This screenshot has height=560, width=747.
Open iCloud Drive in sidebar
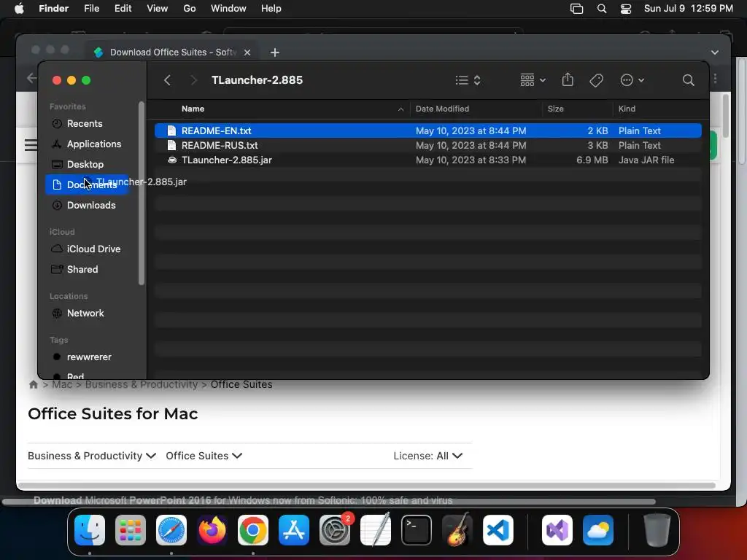click(93, 249)
